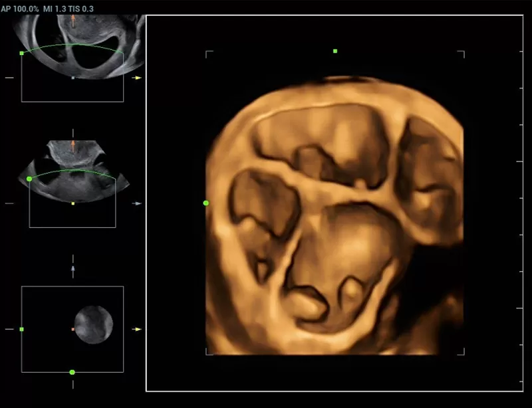Viewport: 532px width, 408px height.
Task: Select green circle handle left of 3D render
Action: pyautogui.click(x=206, y=203)
